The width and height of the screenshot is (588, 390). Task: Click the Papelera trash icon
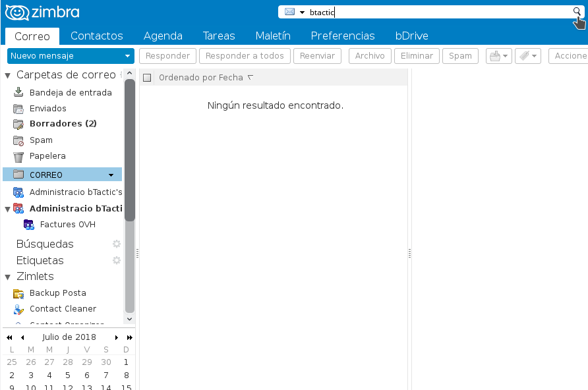click(18, 157)
